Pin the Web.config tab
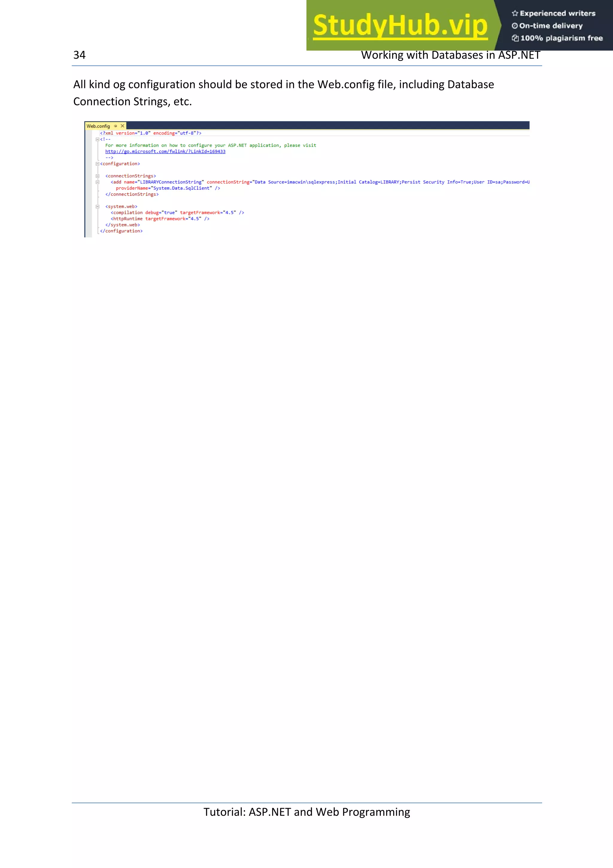The height and width of the screenshot is (868, 613). pos(116,126)
